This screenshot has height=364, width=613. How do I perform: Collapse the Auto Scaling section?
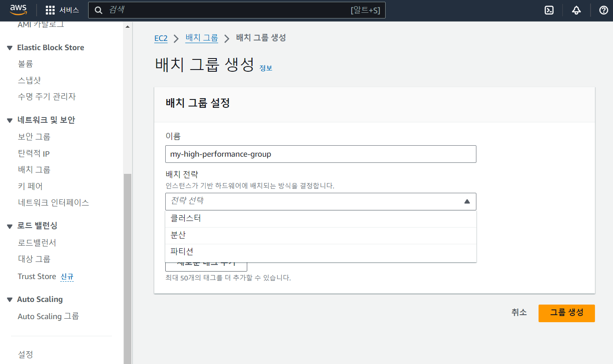[x=10, y=300]
